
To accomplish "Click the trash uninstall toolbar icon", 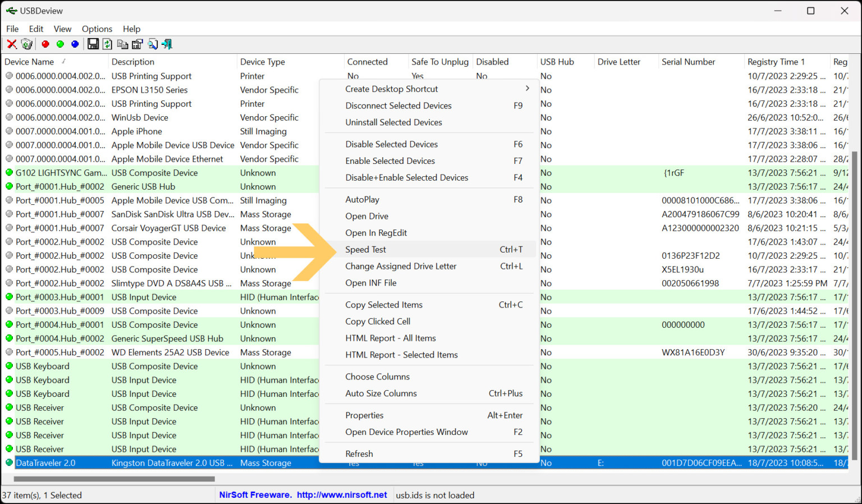I will click(x=26, y=44).
